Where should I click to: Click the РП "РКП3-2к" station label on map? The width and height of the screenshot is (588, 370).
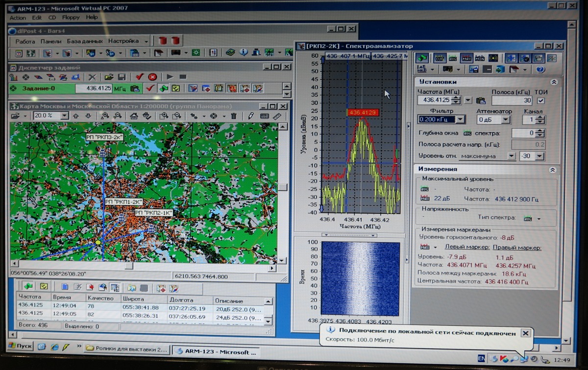pos(104,138)
